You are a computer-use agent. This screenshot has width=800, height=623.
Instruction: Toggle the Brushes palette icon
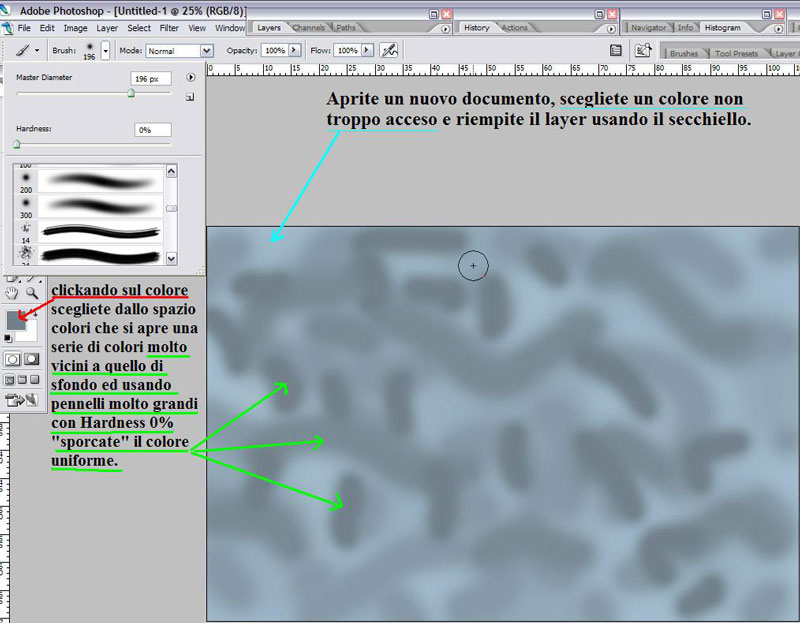(616, 50)
